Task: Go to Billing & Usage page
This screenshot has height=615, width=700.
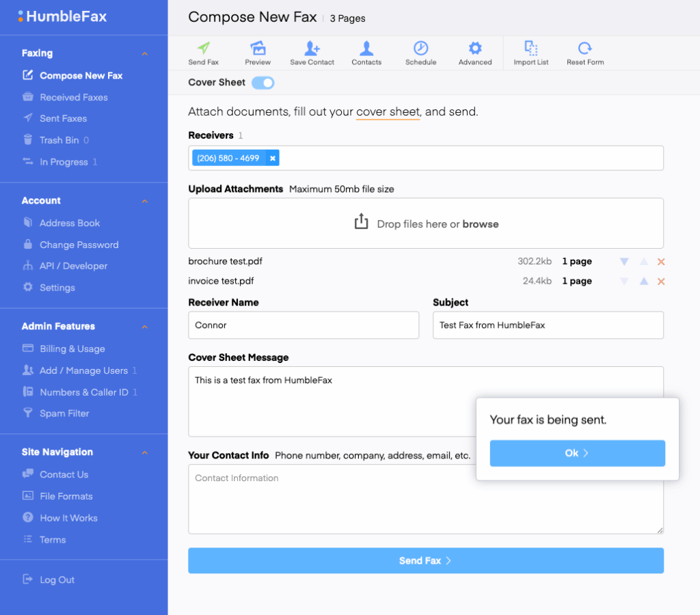Action: coord(72,348)
